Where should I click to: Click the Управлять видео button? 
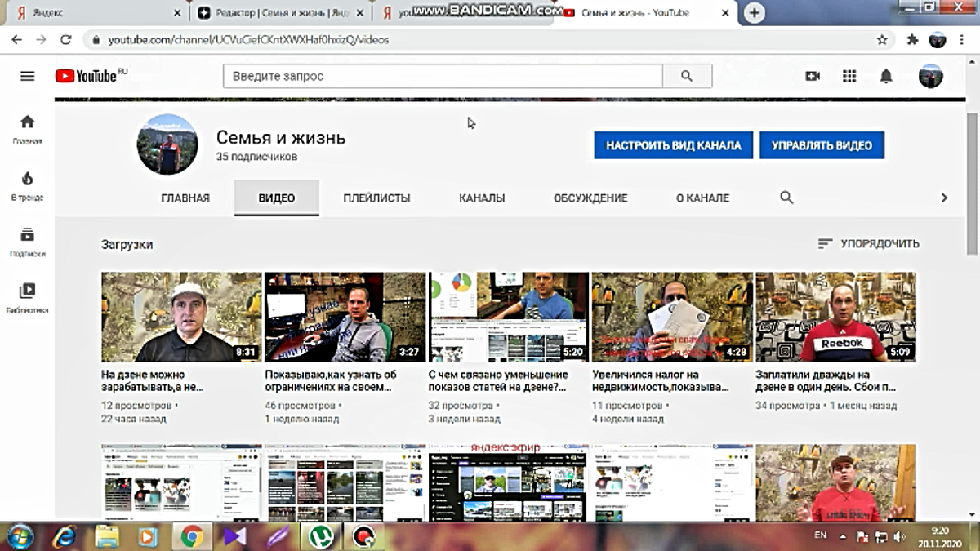822,145
